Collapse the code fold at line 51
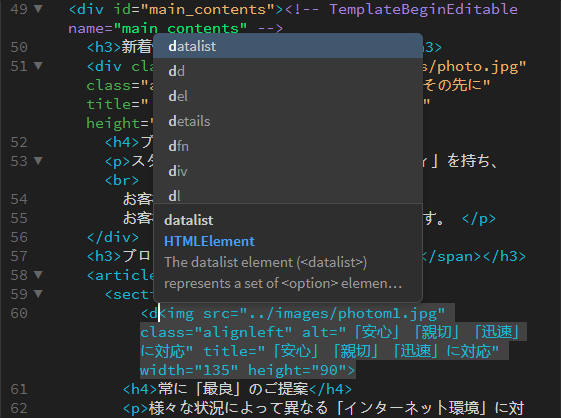Screen dimensions: 561x418 pos(38,66)
